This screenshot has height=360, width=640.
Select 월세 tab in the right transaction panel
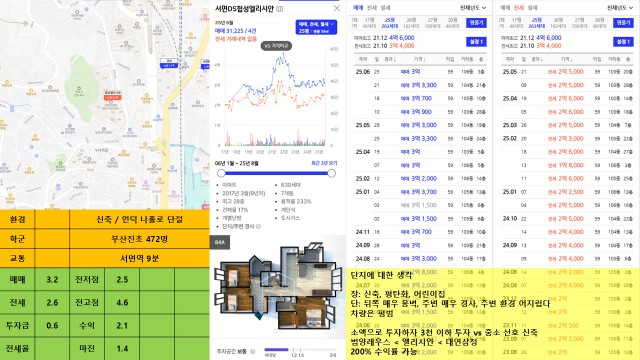click(532, 8)
